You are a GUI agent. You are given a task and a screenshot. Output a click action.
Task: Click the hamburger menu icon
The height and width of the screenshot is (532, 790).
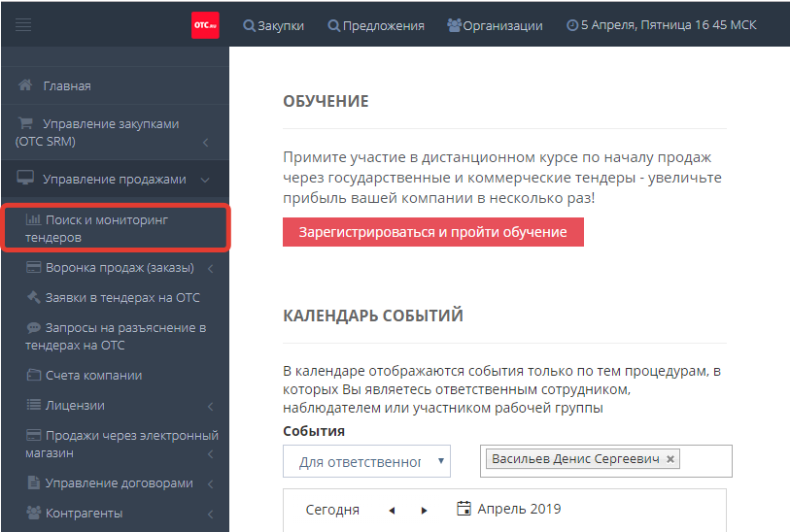(23, 25)
